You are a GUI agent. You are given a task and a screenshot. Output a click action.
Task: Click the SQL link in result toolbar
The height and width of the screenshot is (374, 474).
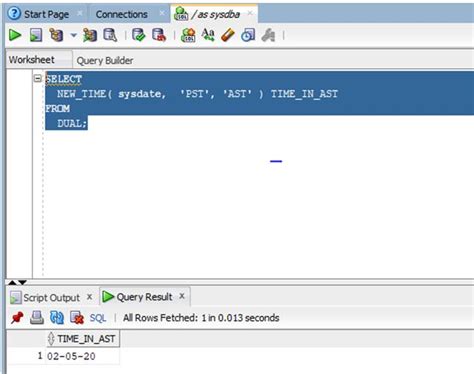click(98, 318)
